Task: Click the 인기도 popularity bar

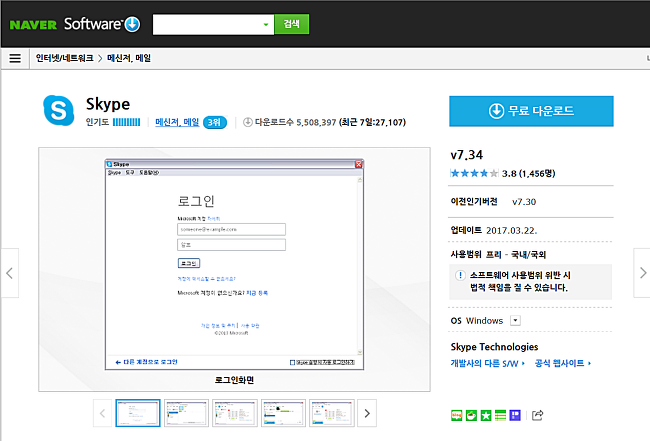Action: (126, 122)
